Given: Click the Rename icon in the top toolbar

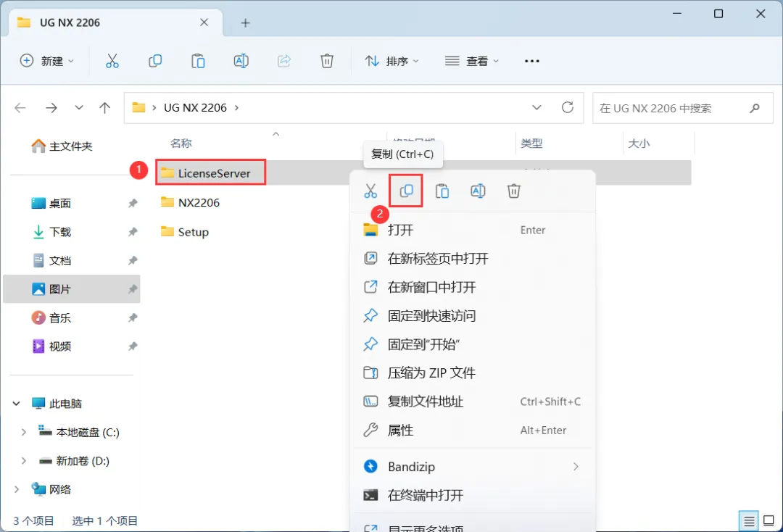Looking at the screenshot, I should coord(241,61).
